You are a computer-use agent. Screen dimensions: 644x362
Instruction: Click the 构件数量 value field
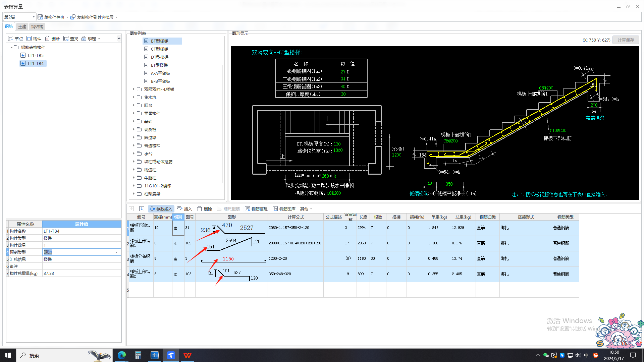point(82,245)
